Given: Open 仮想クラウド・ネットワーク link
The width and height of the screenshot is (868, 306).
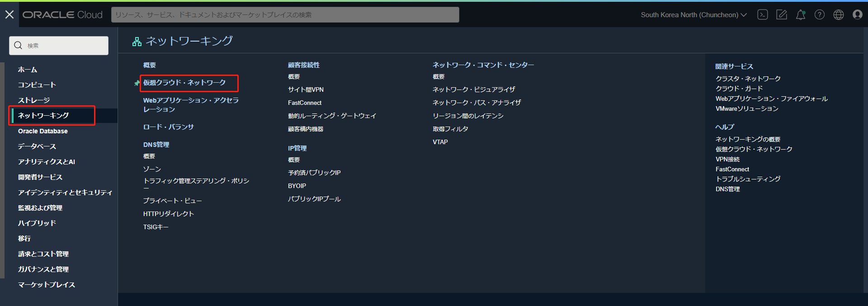Looking at the screenshot, I should [184, 83].
